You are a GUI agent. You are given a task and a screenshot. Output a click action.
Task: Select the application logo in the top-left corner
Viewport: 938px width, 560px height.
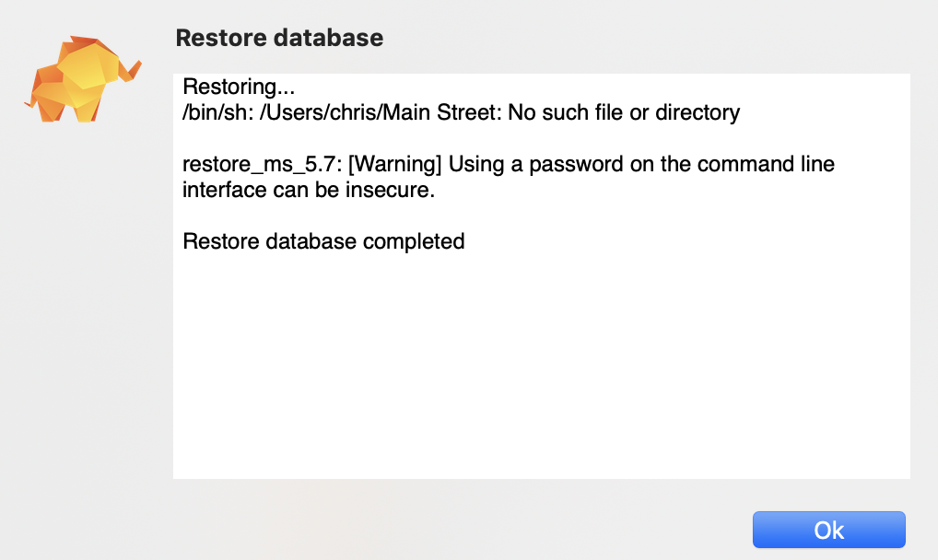coord(83,78)
